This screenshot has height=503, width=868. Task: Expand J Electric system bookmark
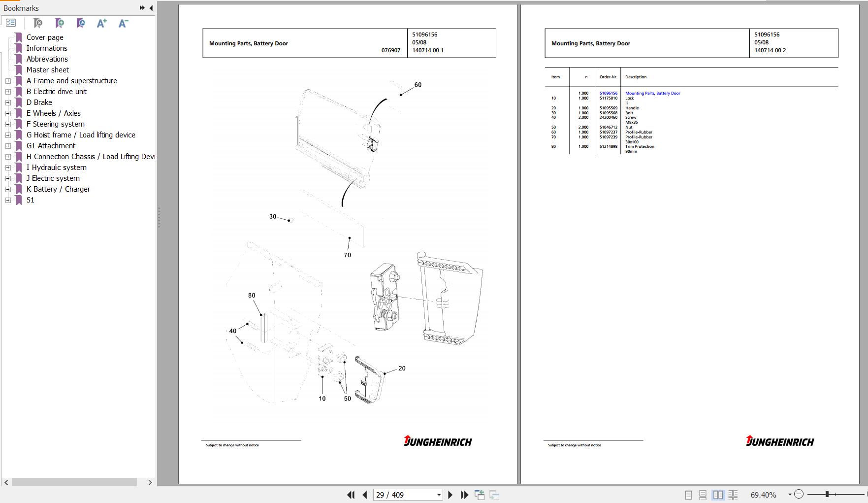[8, 178]
